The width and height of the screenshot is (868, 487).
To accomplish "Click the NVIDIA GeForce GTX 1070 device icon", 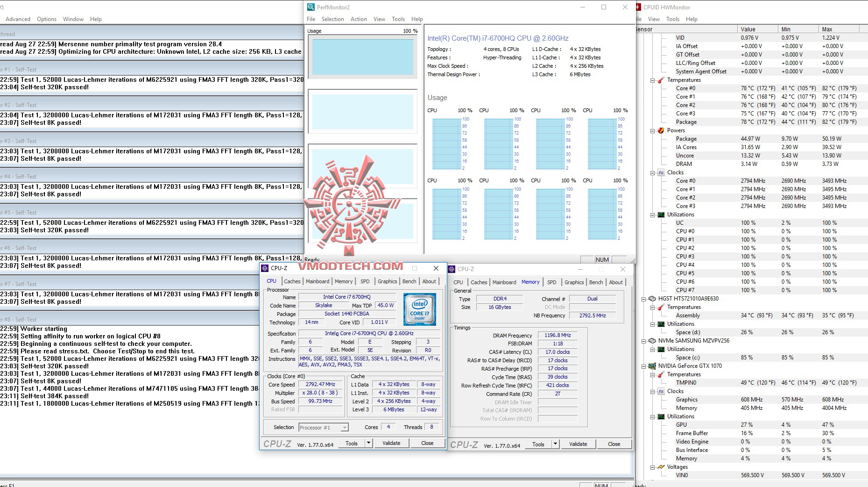I will point(652,366).
